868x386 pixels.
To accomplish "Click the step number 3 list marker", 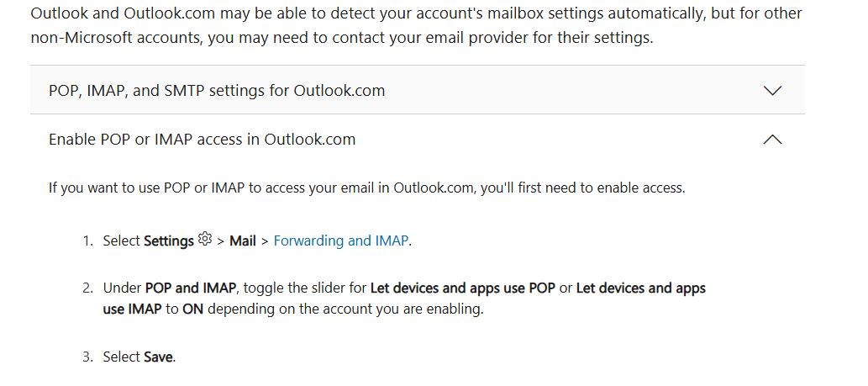I will point(87,357).
